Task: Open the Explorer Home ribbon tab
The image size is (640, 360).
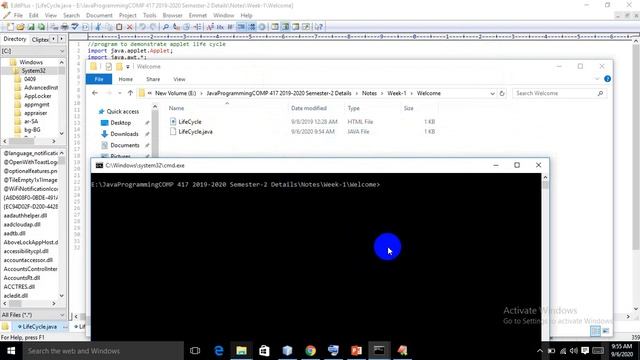Action: click(x=125, y=79)
